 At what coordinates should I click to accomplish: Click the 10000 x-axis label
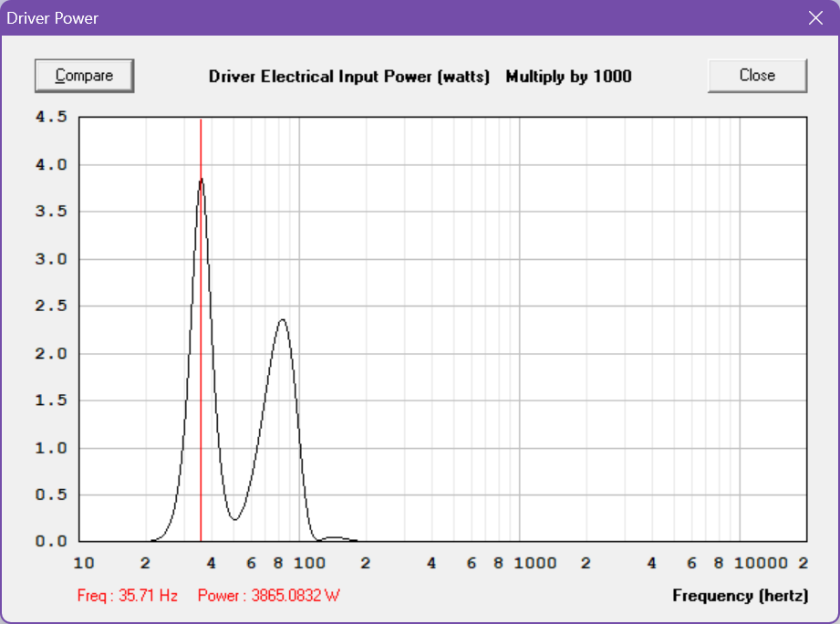coord(761,563)
